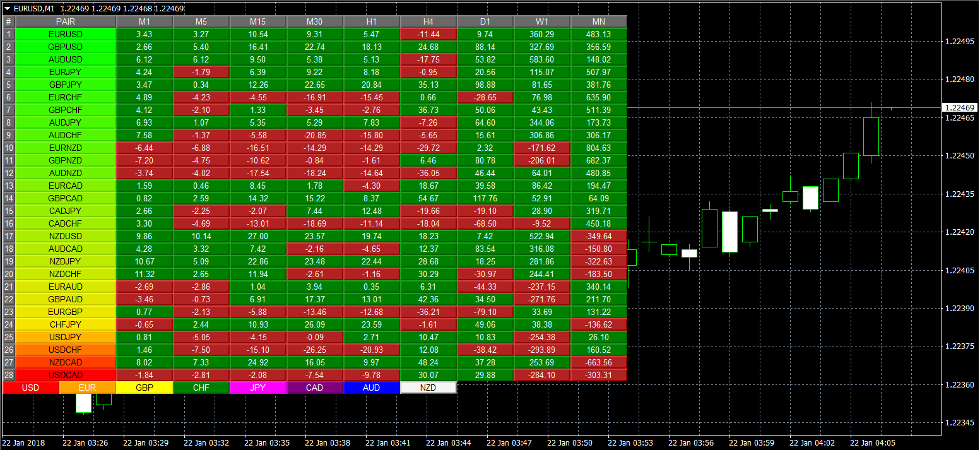Select the USD currency filter button
Screen dimensions: 980x450
pyautogui.click(x=30, y=388)
